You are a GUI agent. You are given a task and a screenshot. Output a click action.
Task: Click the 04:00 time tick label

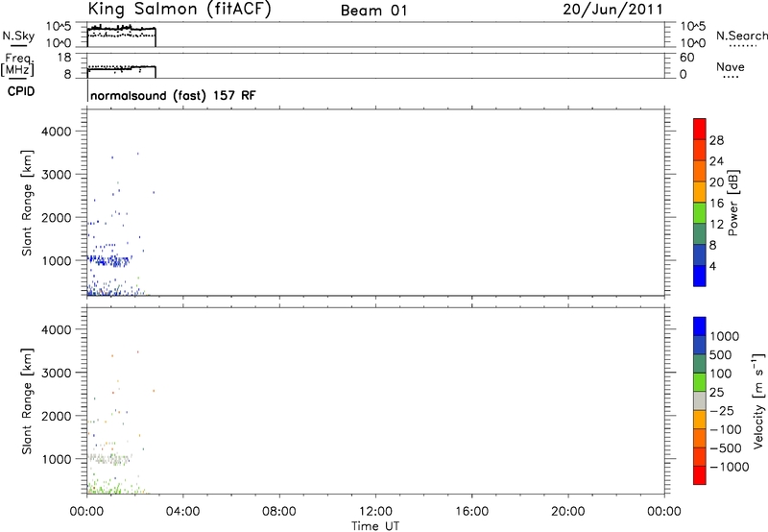pos(183,512)
